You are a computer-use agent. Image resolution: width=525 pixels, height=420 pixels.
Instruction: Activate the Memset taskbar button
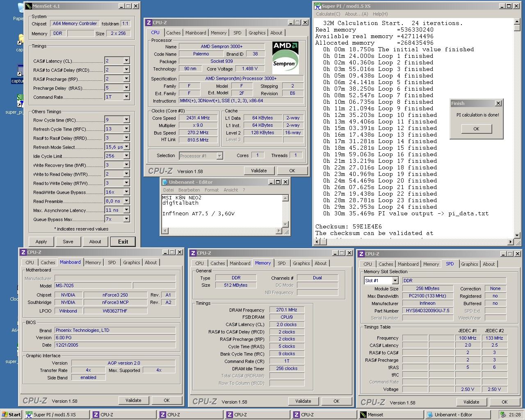[390, 415]
